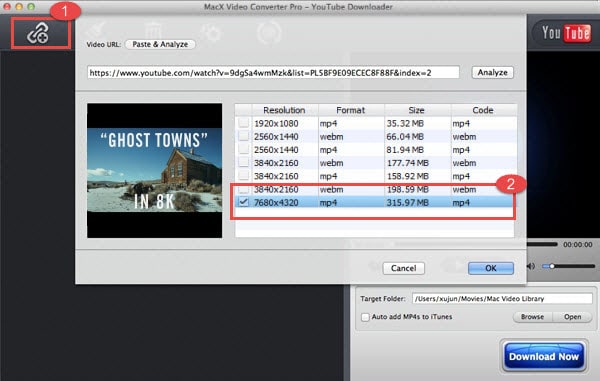
Task: Check the 2560x1440 mp4 81.94 MB checkbox
Action: (x=243, y=150)
